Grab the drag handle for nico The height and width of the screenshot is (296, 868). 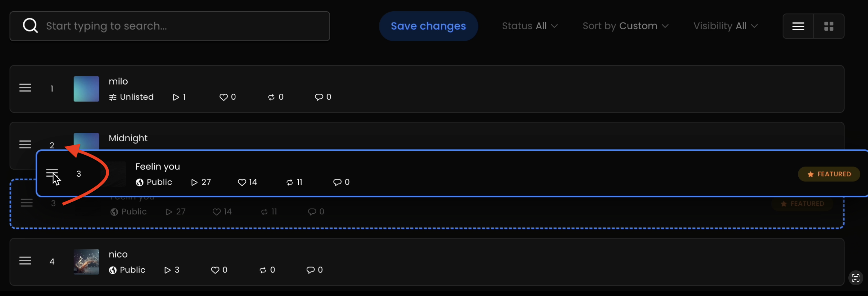pyautogui.click(x=25, y=261)
